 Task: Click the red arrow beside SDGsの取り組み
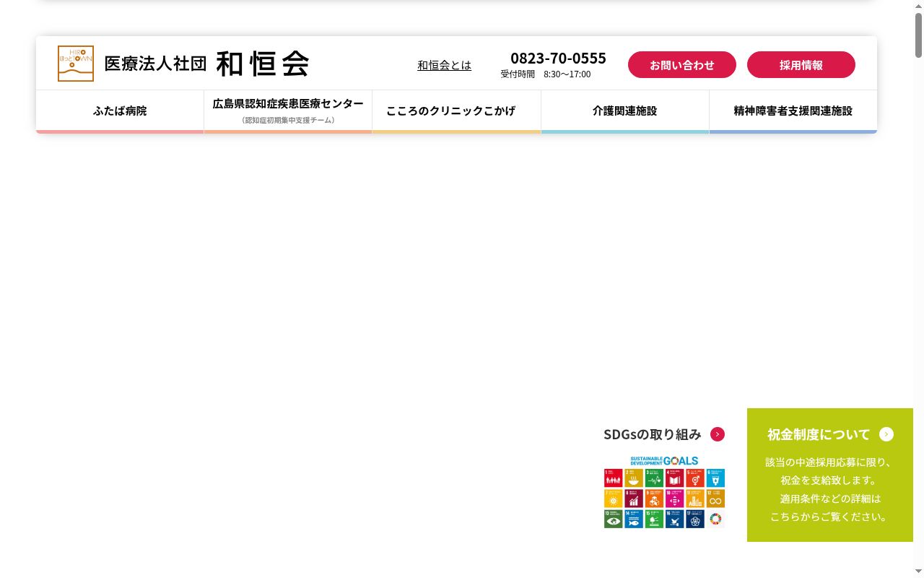(718, 434)
